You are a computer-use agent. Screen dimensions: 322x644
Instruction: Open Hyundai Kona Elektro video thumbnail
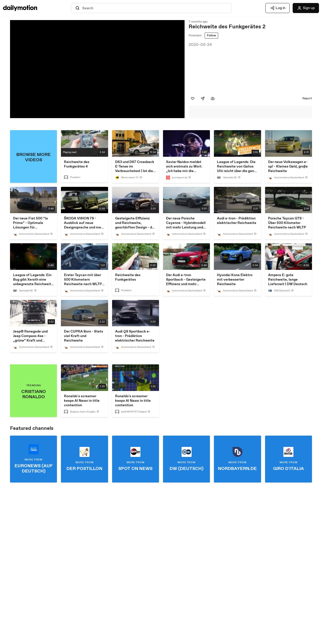click(x=237, y=257)
